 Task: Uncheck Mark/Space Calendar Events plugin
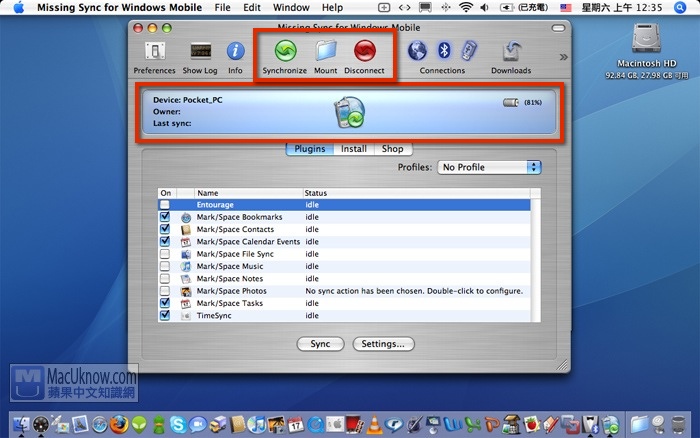[x=165, y=242]
